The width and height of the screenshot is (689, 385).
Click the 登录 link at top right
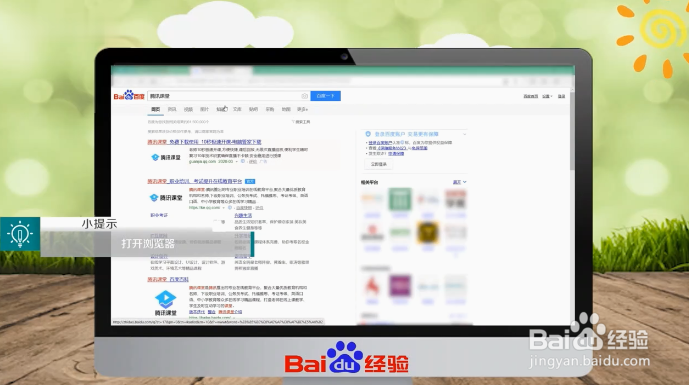coord(562,96)
